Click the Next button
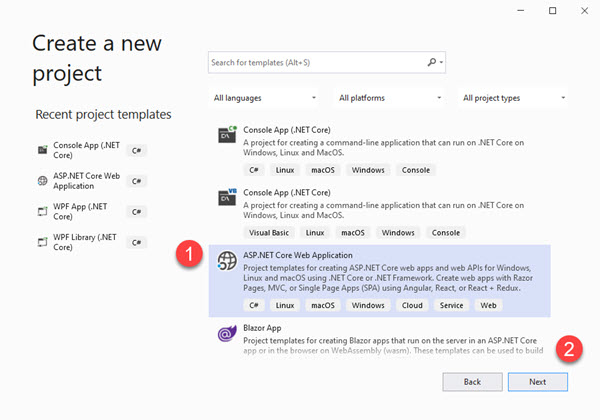 538,382
